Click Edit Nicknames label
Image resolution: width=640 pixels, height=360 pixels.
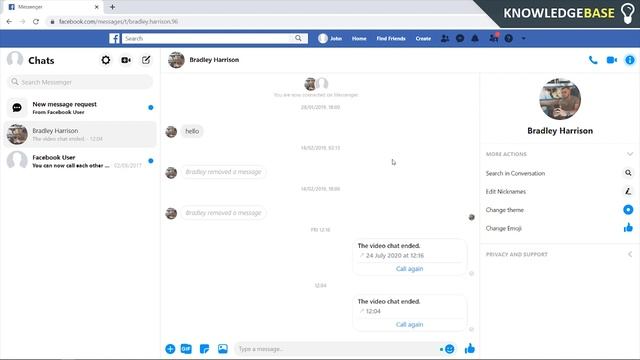coord(506,191)
